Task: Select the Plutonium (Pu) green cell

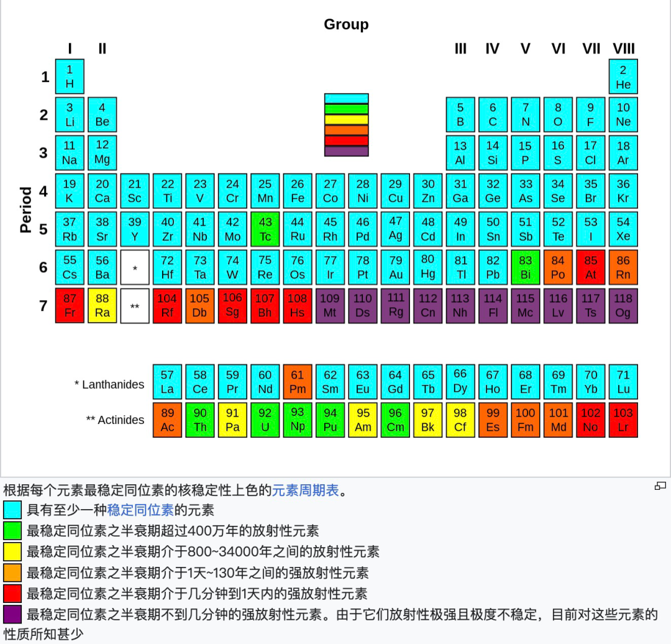Action: pos(330,420)
